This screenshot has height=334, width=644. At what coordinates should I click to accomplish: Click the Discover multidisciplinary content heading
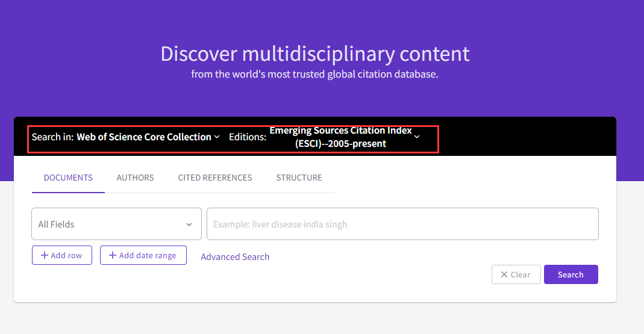[x=314, y=54]
